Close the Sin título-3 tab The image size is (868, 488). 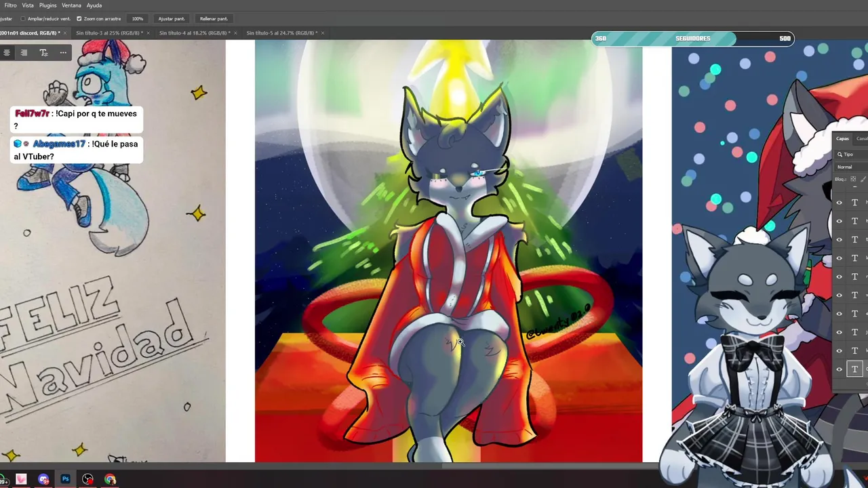click(x=148, y=33)
